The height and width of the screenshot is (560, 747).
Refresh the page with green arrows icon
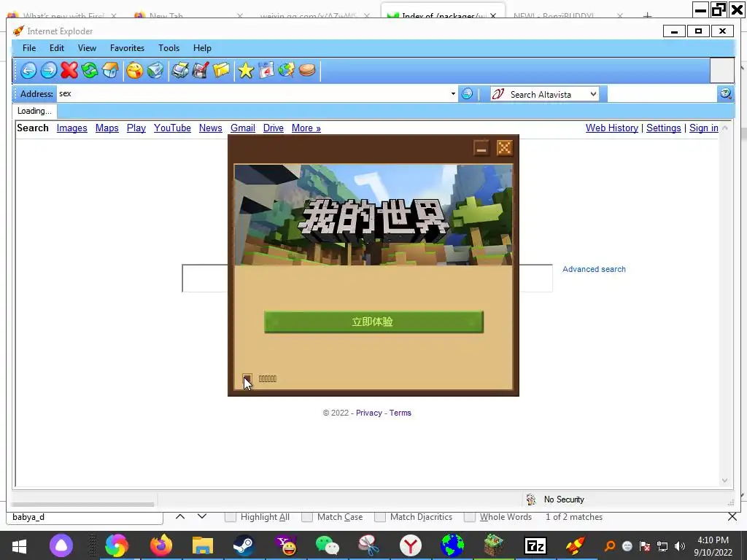90,71
